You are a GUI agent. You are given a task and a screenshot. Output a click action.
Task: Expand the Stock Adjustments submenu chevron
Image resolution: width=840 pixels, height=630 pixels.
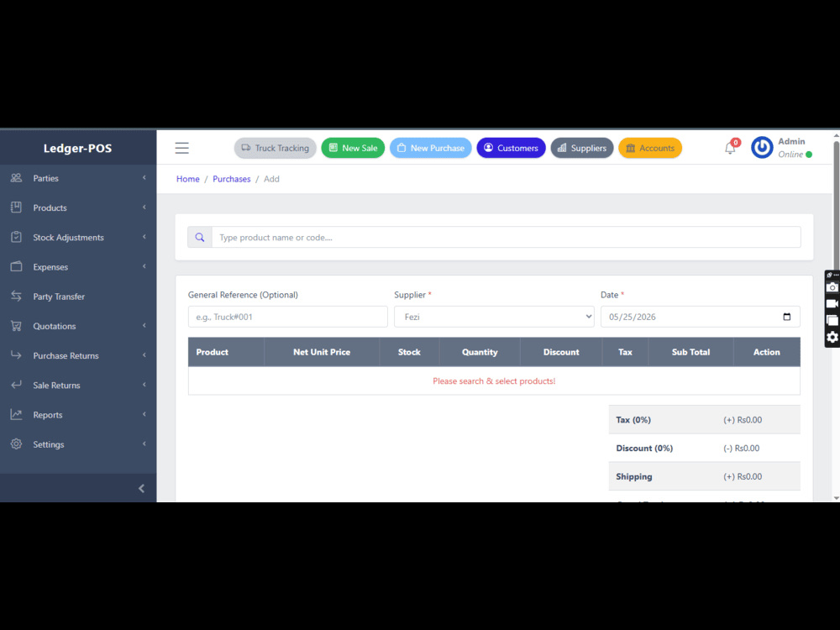[x=144, y=236]
